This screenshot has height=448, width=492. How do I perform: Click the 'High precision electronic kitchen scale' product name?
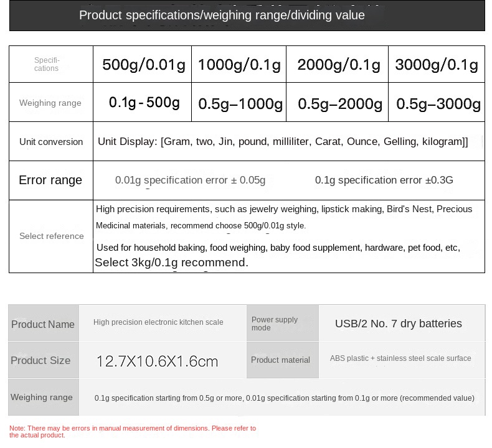(x=158, y=322)
